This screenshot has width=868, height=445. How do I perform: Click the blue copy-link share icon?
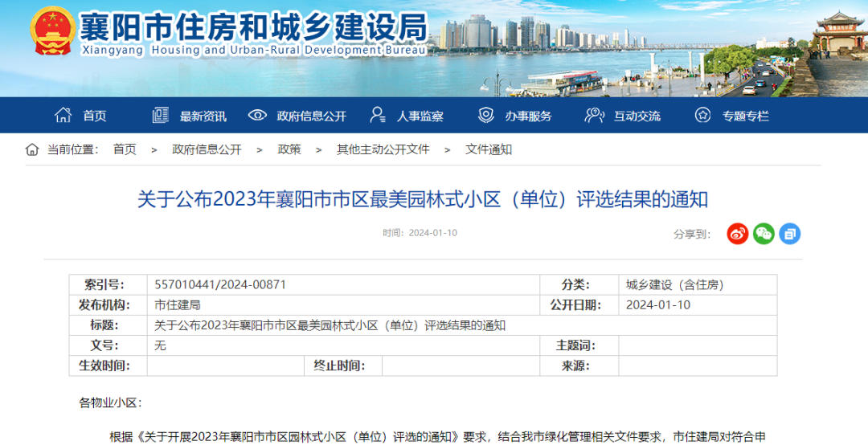coord(789,234)
